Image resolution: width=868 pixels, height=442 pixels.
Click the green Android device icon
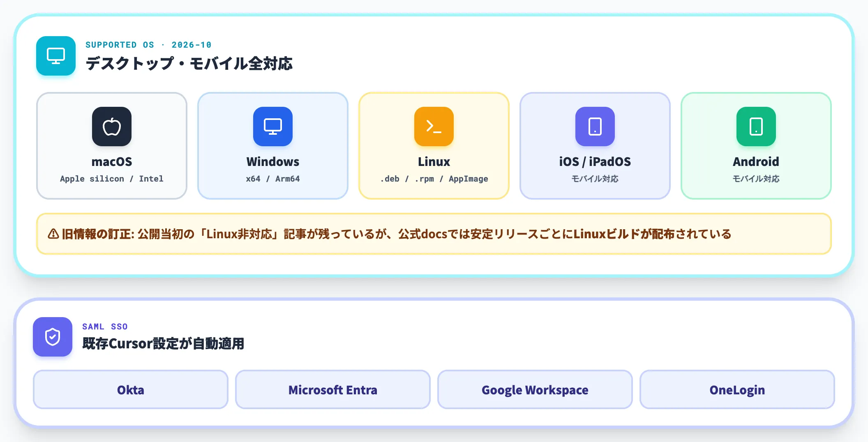(x=756, y=127)
